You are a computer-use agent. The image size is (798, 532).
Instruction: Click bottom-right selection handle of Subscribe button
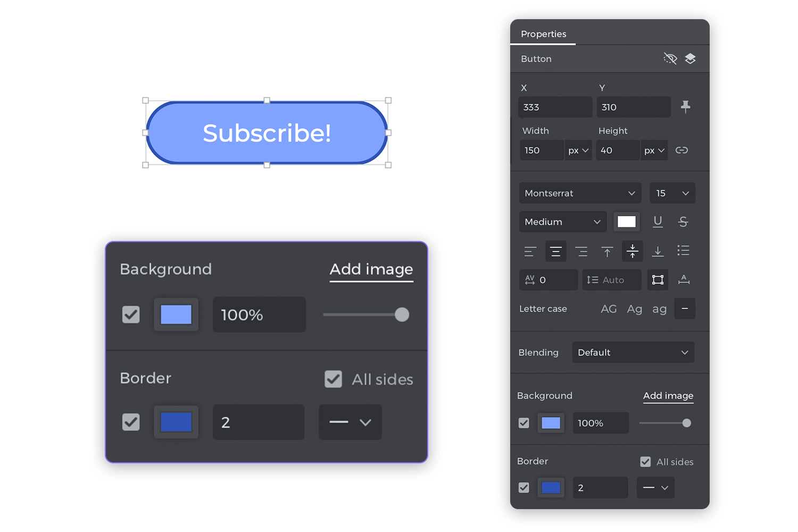(x=388, y=165)
